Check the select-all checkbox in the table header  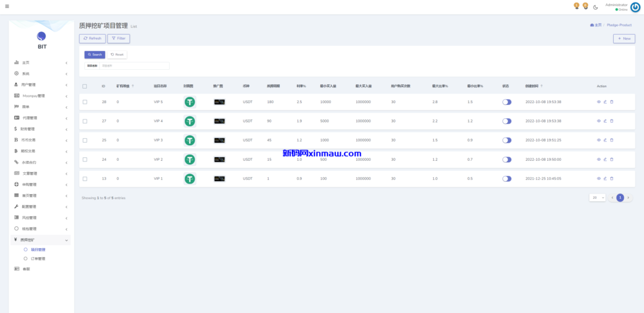pyautogui.click(x=85, y=86)
